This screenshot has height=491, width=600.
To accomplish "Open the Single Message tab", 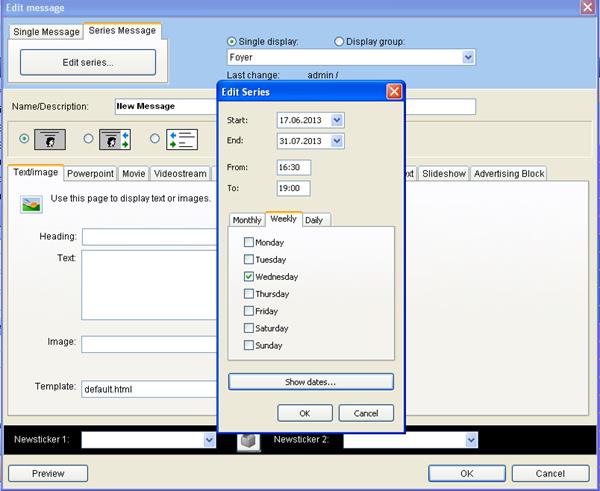I will [46, 32].
